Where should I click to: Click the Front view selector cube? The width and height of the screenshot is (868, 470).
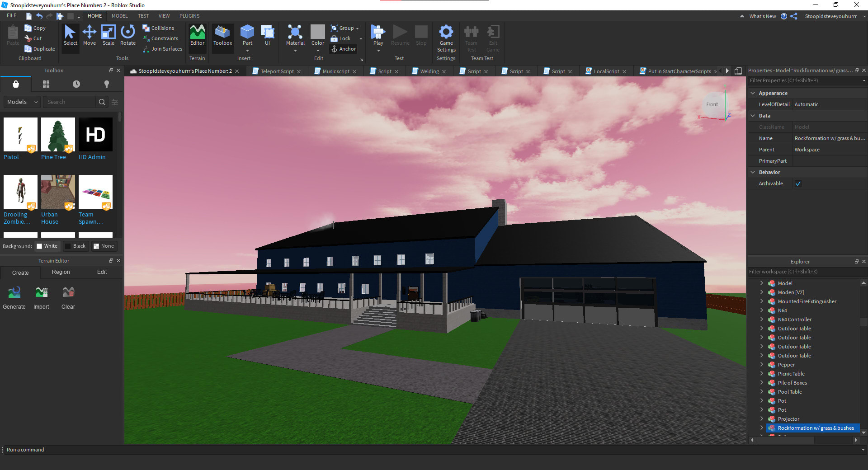click(x=712, y=104)
